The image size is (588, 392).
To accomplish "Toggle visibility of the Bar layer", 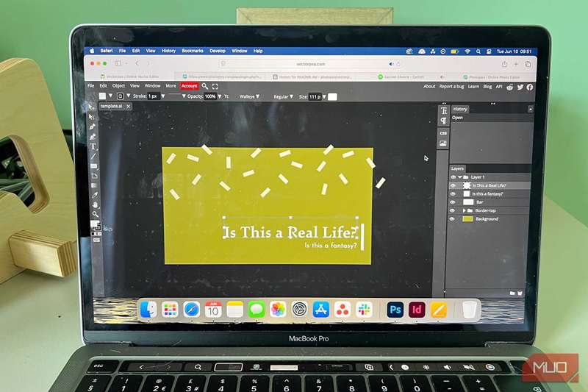I will pyautogui.click(x=453, y=202).
